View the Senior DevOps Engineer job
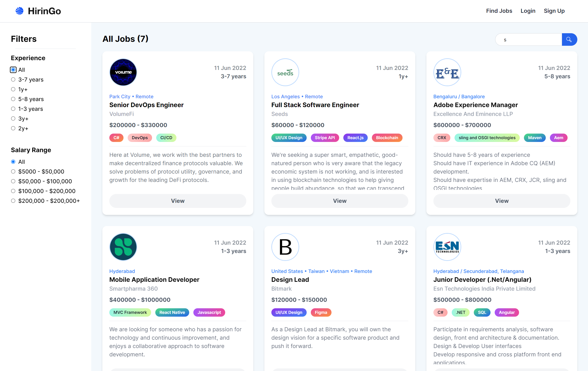588x371 pixels. (x=178, y=201)
